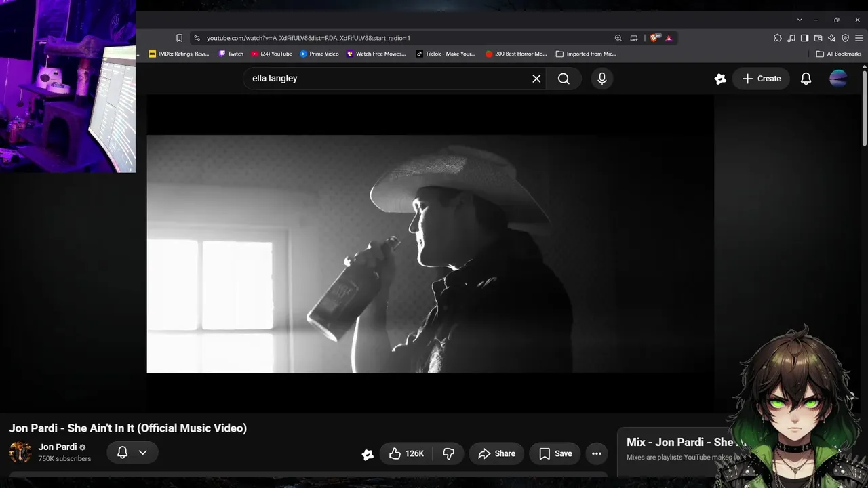This screenshot has width=868, height=488.
Task: Clear the search query with the X
Action: pos(536,79)
